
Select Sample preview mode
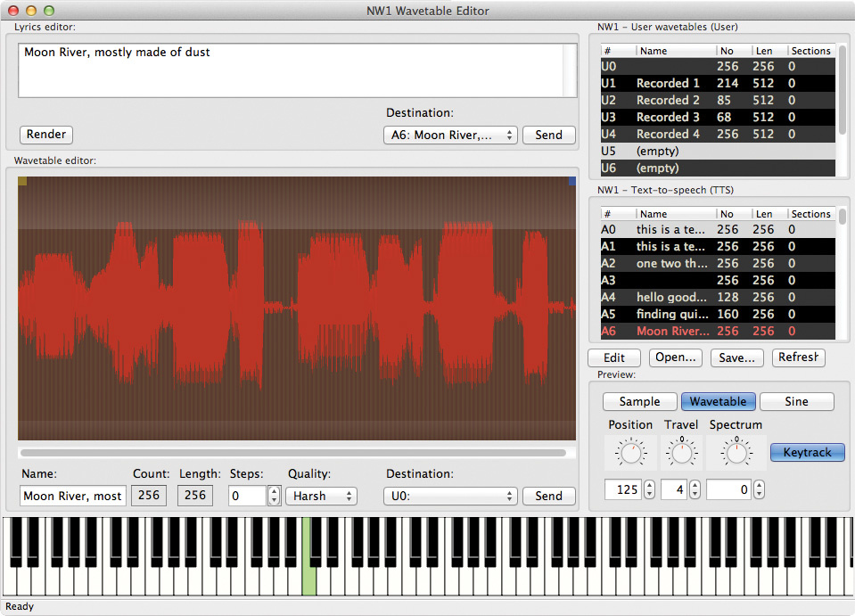(x=639, y=402)
